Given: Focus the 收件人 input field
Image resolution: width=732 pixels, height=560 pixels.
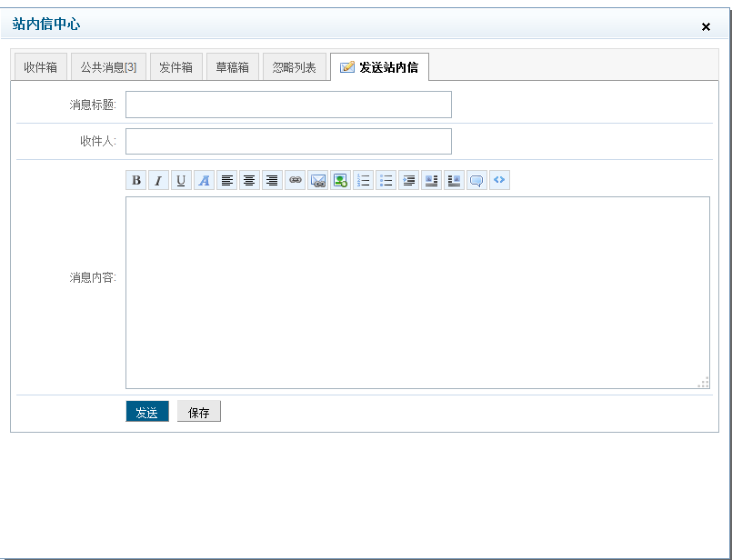Looking at the screenshot, I should [x=288, y=141].
